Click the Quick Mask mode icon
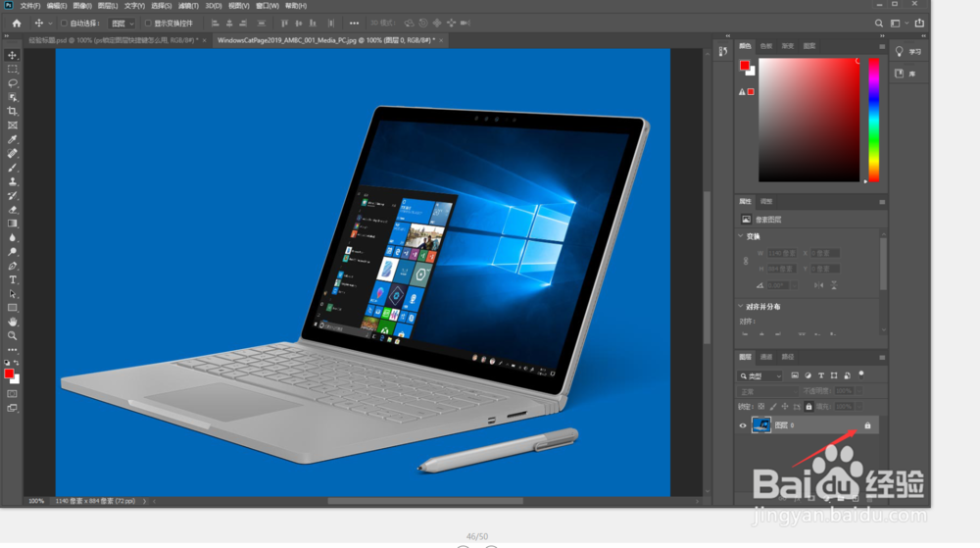The height and width of the screenshot is (548, 980). (x=12, y=394)
